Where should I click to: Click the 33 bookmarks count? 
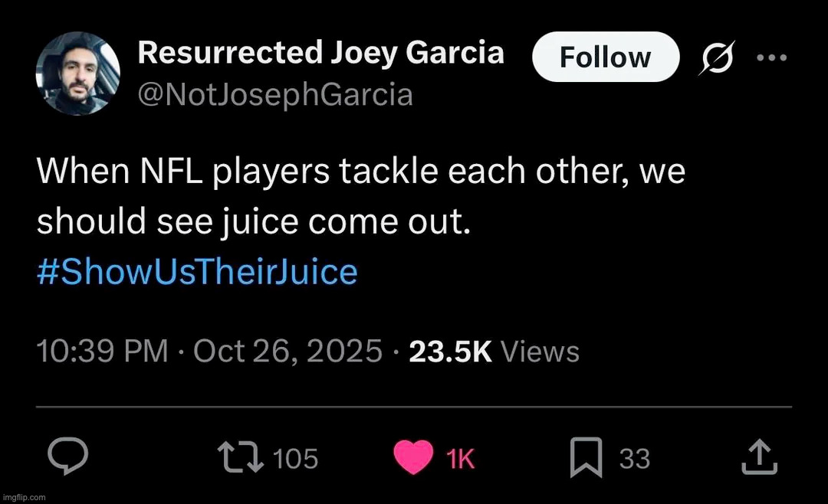coord(634,459)
